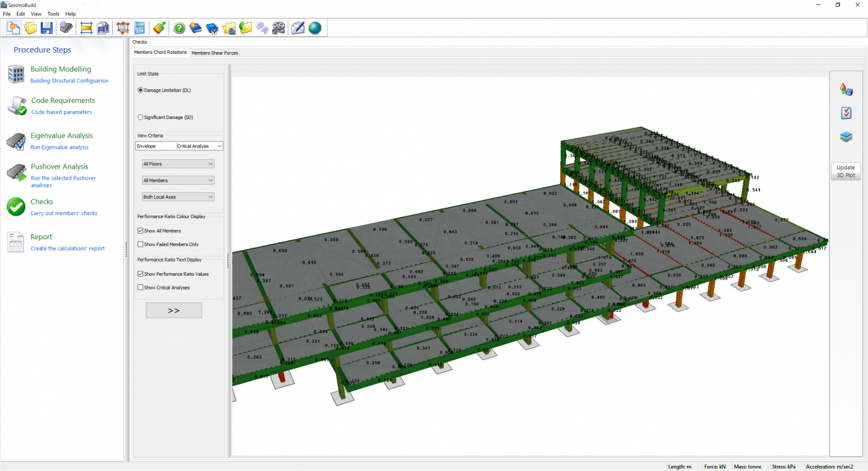Click the Envelope view criteria field
Viewport: 868px width, 471px height.
click(x=156, y=146)
